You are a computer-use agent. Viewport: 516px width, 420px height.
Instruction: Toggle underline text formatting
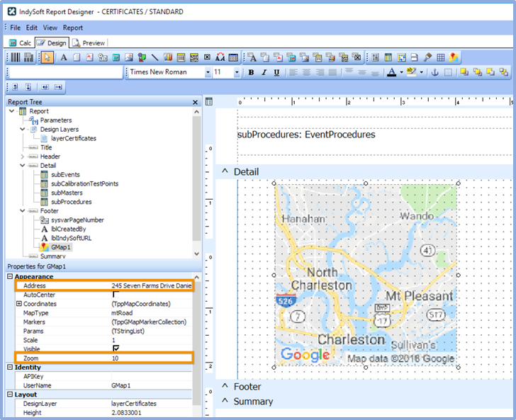pos(276,72)
